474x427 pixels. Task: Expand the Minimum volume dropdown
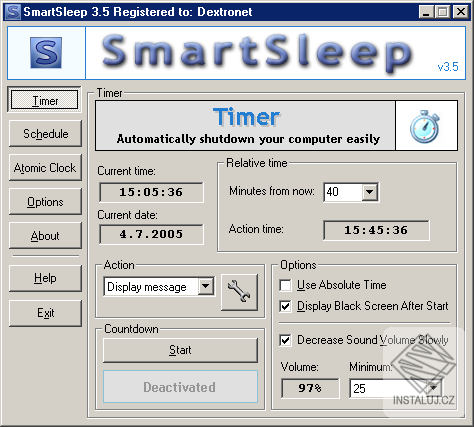433,388
